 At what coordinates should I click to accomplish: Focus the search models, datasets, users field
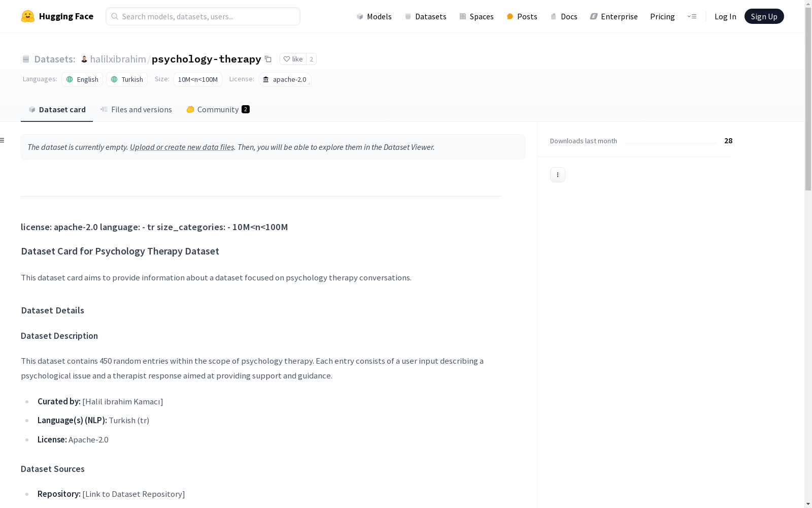[x=203, y=16]
